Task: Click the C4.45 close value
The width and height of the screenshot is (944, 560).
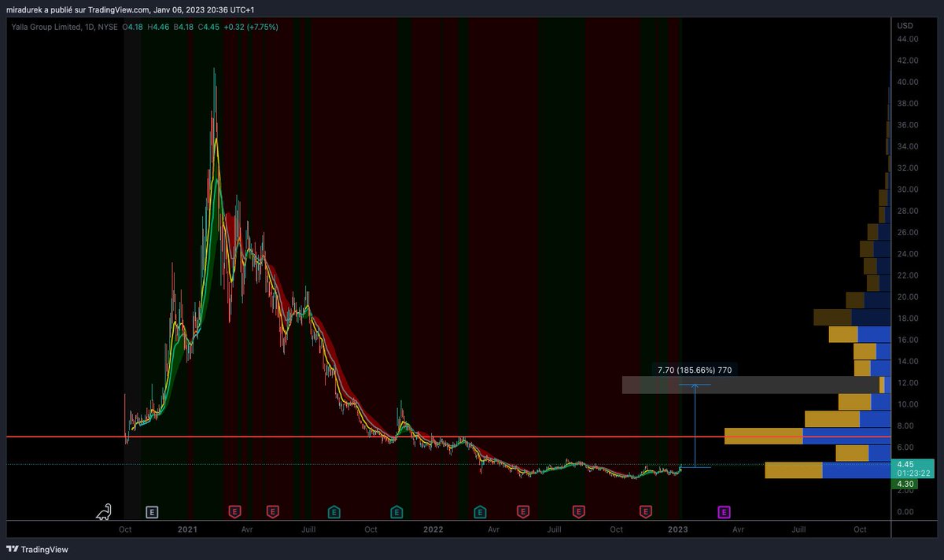Action: coord(208,27)
